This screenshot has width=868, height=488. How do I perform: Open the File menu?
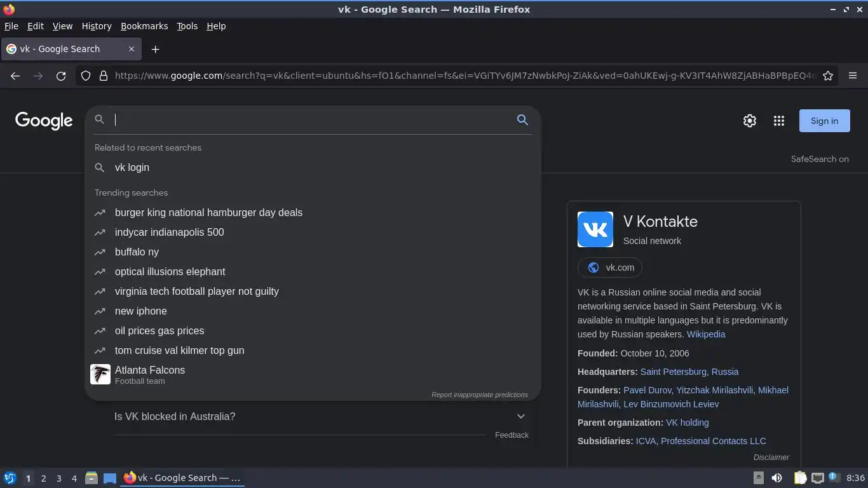[x=11, y=26]
